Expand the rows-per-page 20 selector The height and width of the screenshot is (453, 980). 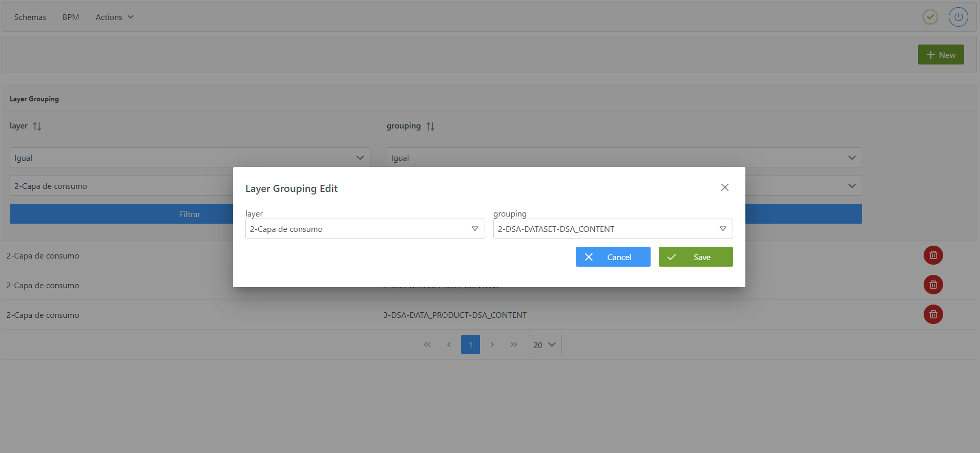[x=545, y=344]
